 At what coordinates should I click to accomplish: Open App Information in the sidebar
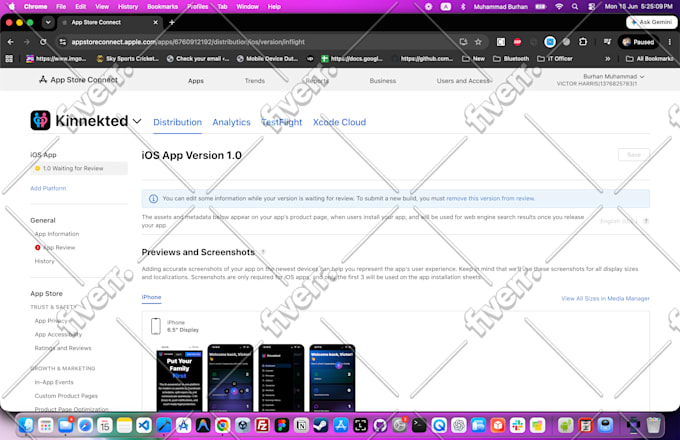tap(57, 234)
